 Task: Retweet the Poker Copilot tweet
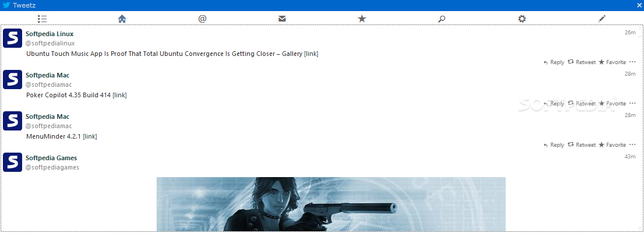[582, 104]
